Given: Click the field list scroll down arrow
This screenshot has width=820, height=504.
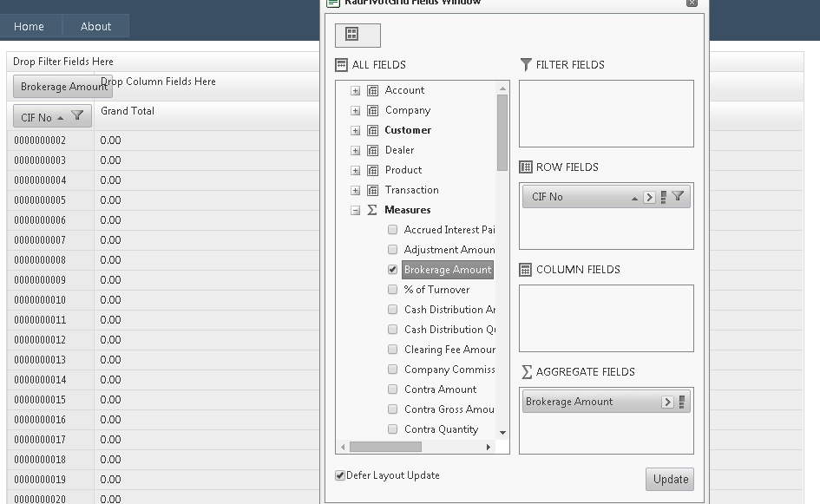Looking at the screenshot, I should coord(502,433).
